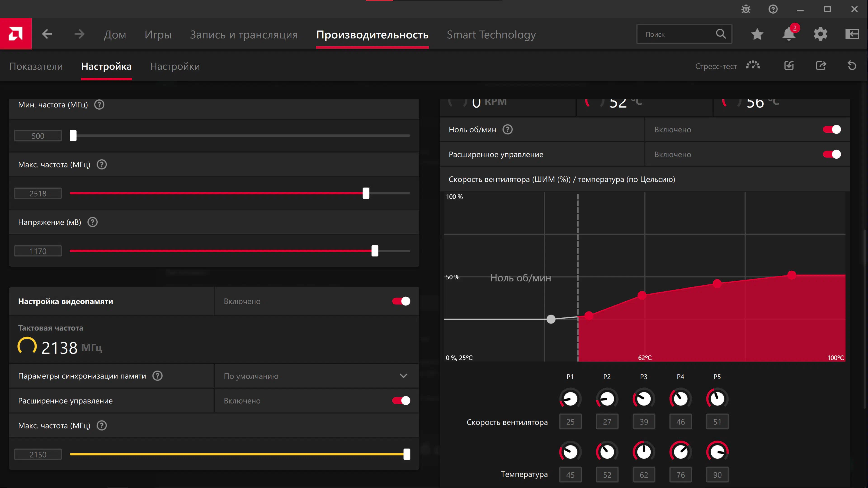868x488 pixels.
Task: Show help for memory Макс. частота (МГц)
Action: click(102, 426)
